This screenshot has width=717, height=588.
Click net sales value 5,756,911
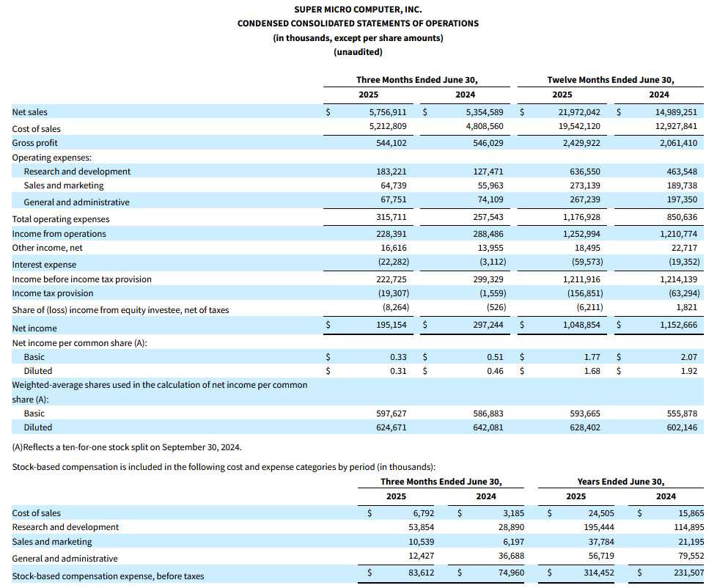pyautogui.click(x=388, y=112)
